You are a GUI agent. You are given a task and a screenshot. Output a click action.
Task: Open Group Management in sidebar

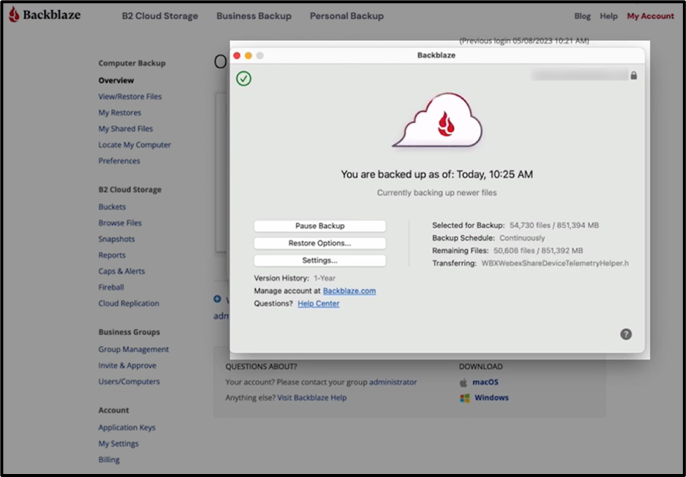click(x=133, y=350)
